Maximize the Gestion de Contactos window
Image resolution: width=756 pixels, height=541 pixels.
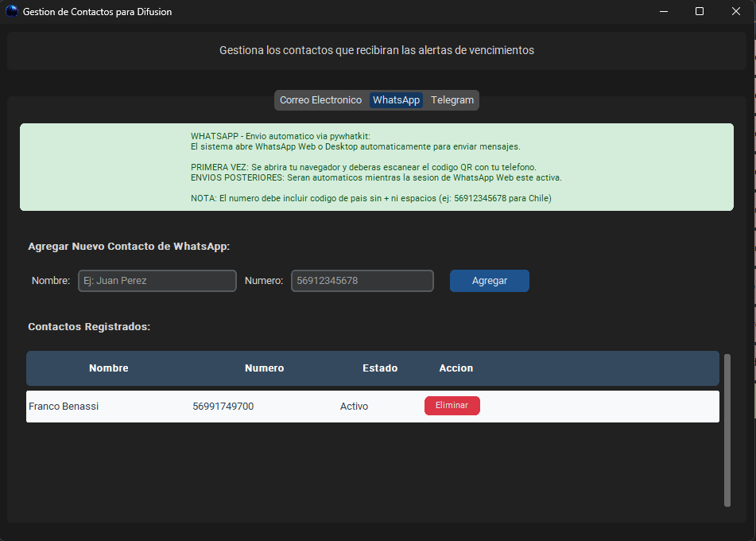[700, 11]
